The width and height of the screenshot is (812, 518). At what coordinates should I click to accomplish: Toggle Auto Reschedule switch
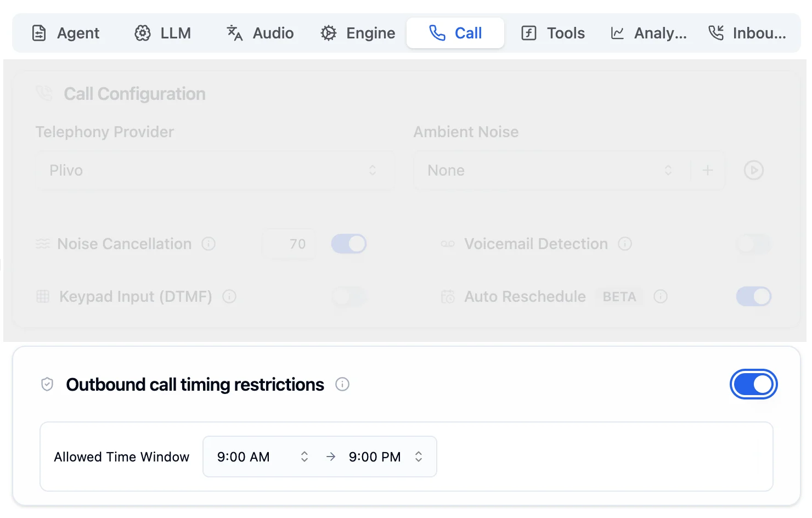[753, 296]
